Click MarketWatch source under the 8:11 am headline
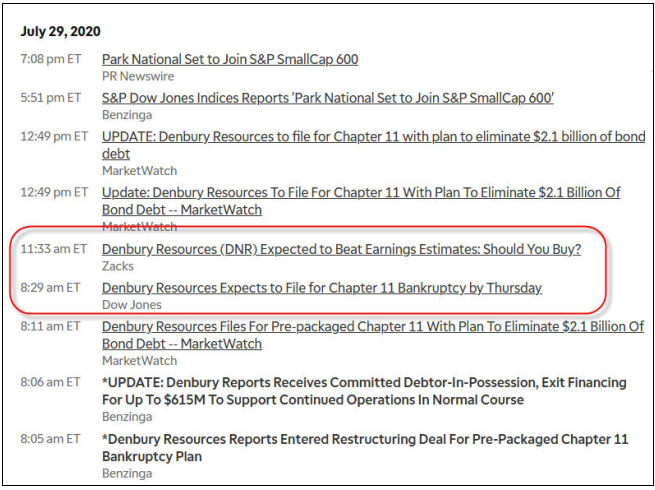The width and height of the screenshot is (655, 490). click(140, 361)
